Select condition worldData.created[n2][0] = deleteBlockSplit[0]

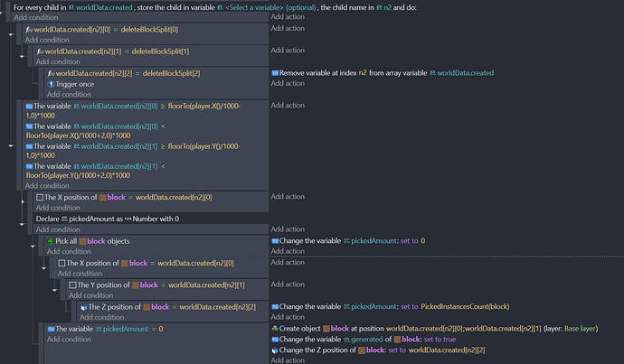[102, 30]
